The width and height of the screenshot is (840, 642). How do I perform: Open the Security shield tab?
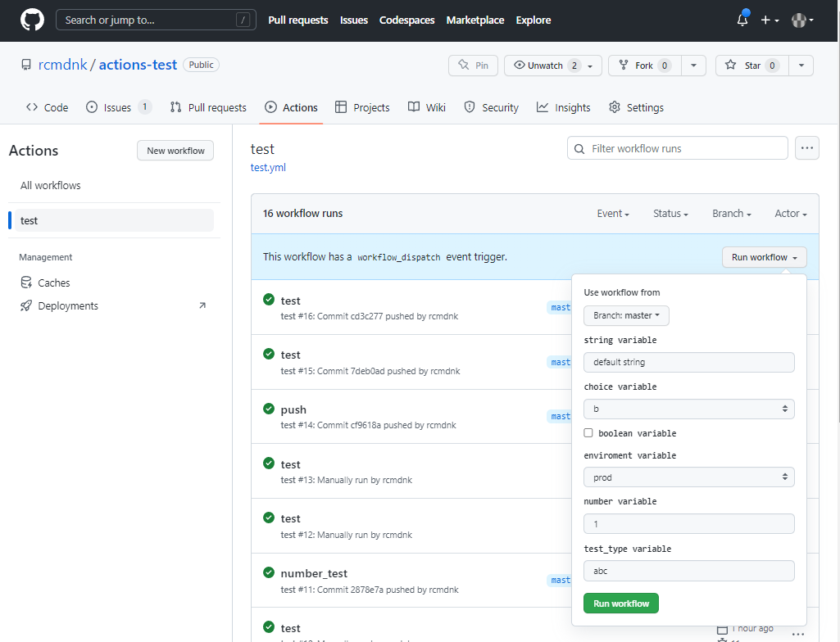click(x=491, y=107)
